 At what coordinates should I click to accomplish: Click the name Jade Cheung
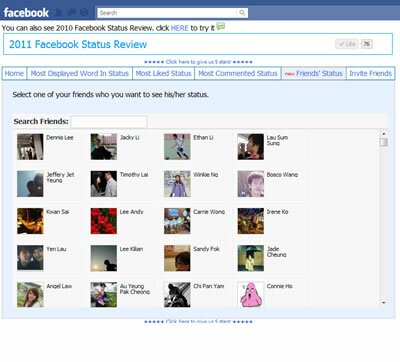[x=276, y=252]
